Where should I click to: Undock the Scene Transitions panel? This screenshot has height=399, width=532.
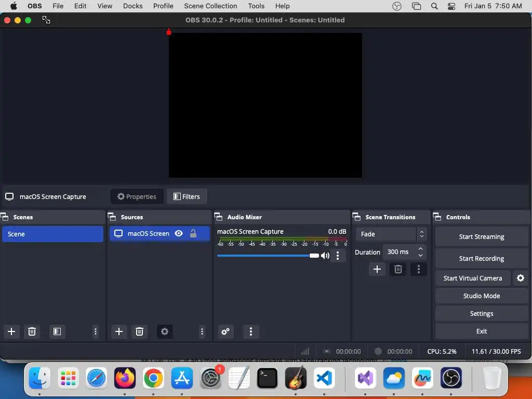(x=356, y=217)
